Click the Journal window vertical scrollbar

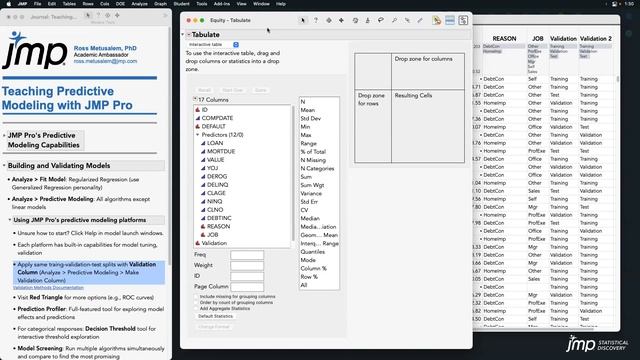point(169,147)
